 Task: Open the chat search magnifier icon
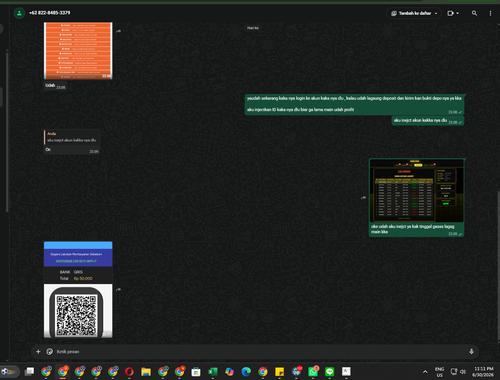(x=474, y=13)
